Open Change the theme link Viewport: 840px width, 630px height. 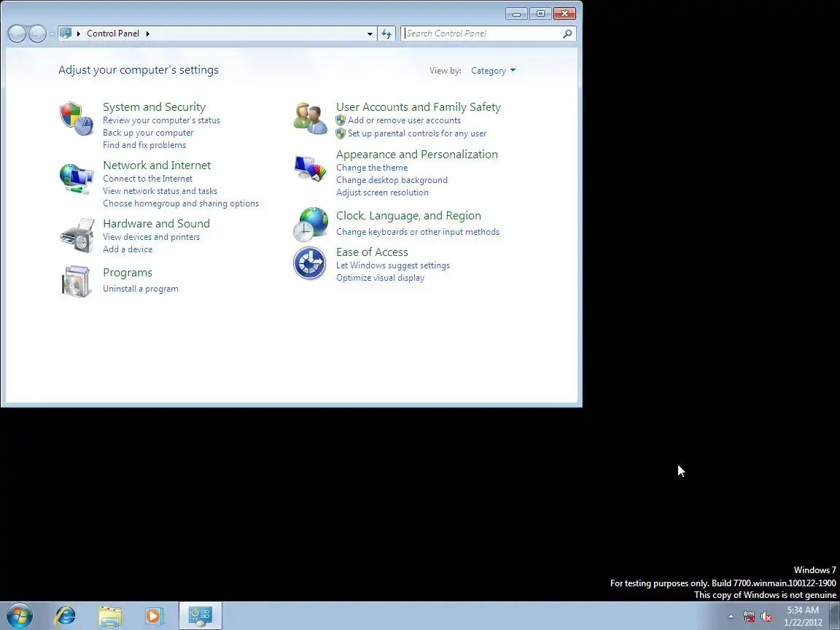372,168
